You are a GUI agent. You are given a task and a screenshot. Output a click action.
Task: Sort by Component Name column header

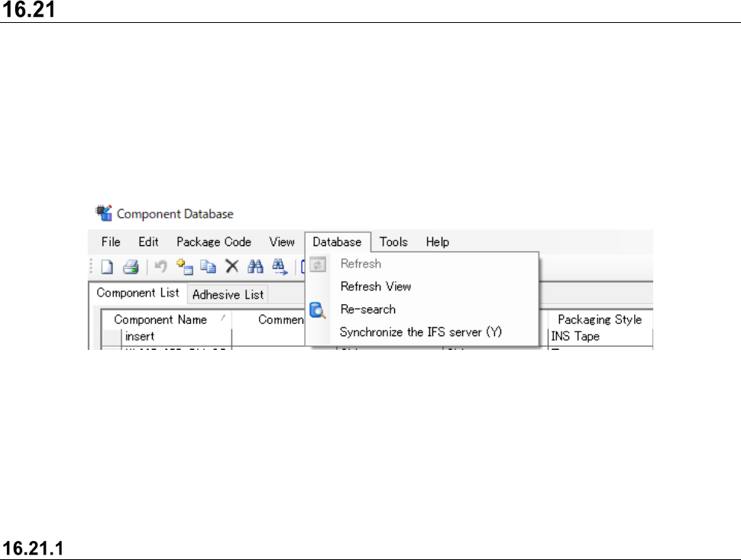point(167,320)
